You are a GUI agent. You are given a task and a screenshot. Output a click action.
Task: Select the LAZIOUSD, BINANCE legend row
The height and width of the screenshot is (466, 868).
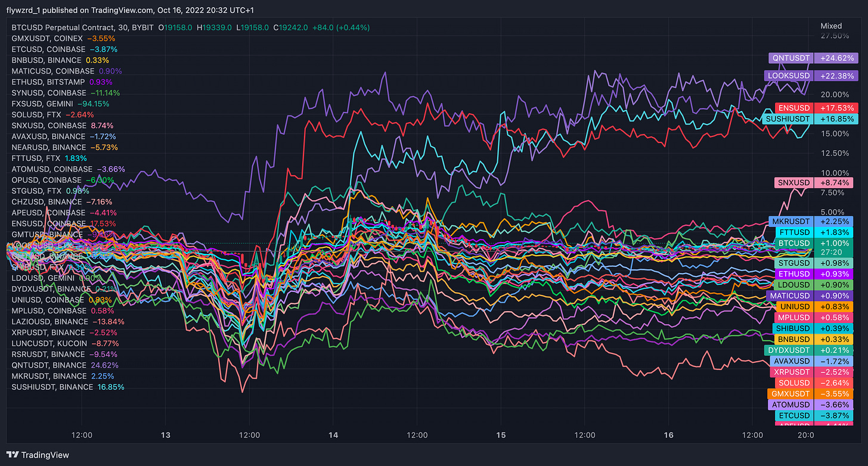[x=67, y=322]
